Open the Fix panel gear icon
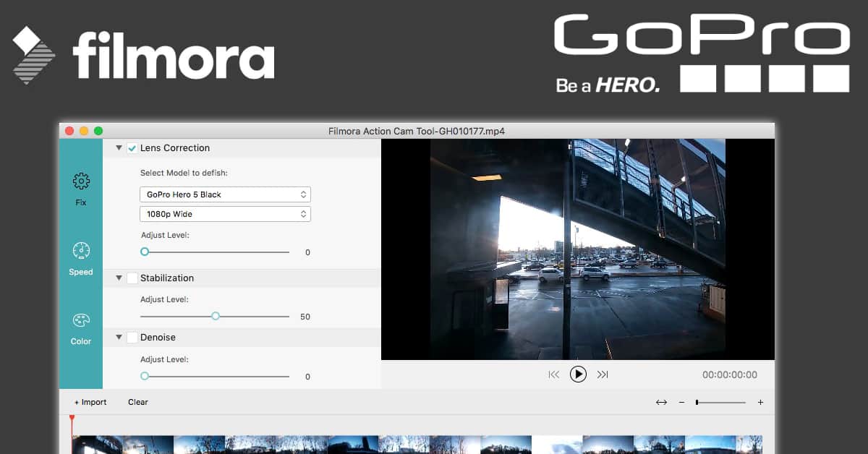The height and width of the screenshot is (454, 868). [81, 181]
